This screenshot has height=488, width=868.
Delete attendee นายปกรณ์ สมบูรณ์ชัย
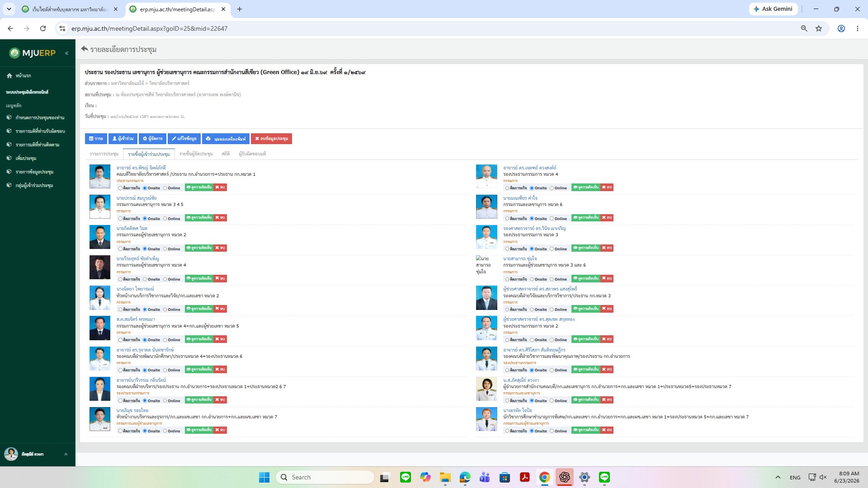[220, 218]
